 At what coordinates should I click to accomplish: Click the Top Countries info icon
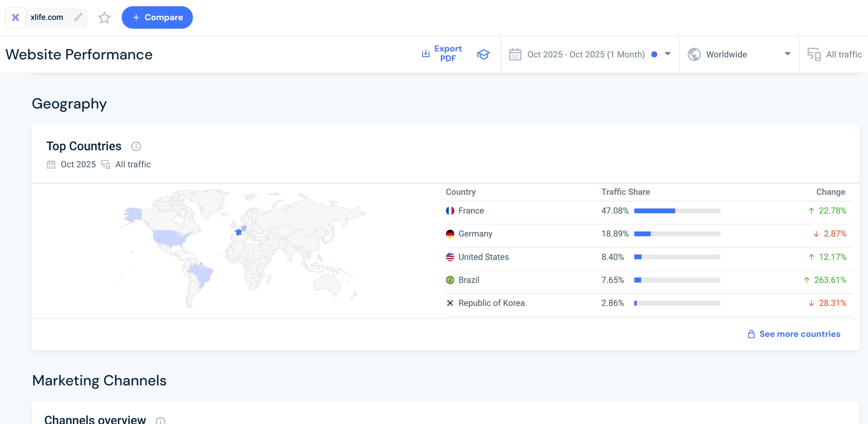pyautogui.click(x=136, y=146)
